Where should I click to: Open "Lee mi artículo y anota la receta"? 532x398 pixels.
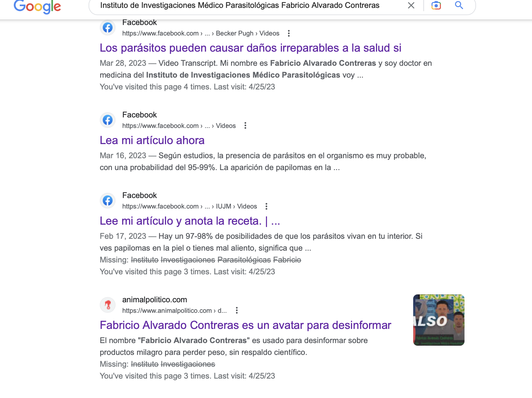coord(190,221)
